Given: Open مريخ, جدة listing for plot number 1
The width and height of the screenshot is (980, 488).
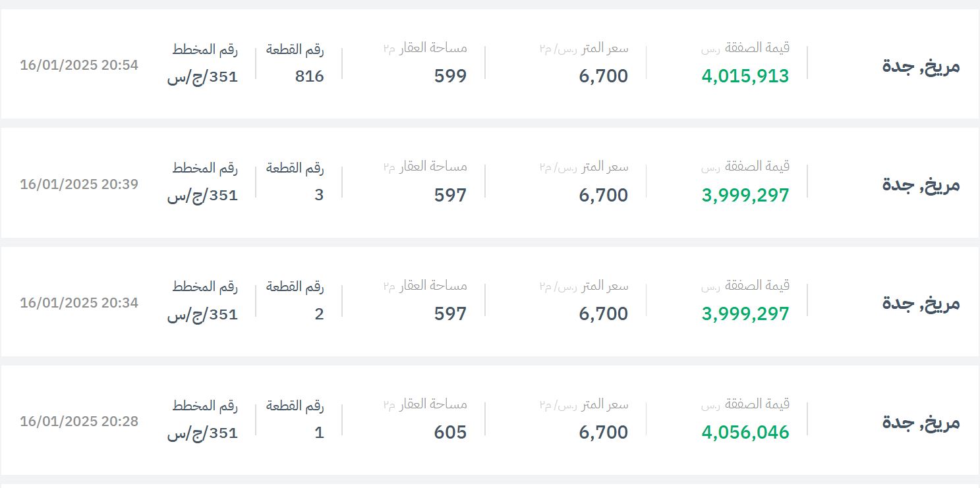Looking at the screenshot, I should coord(921,422).
